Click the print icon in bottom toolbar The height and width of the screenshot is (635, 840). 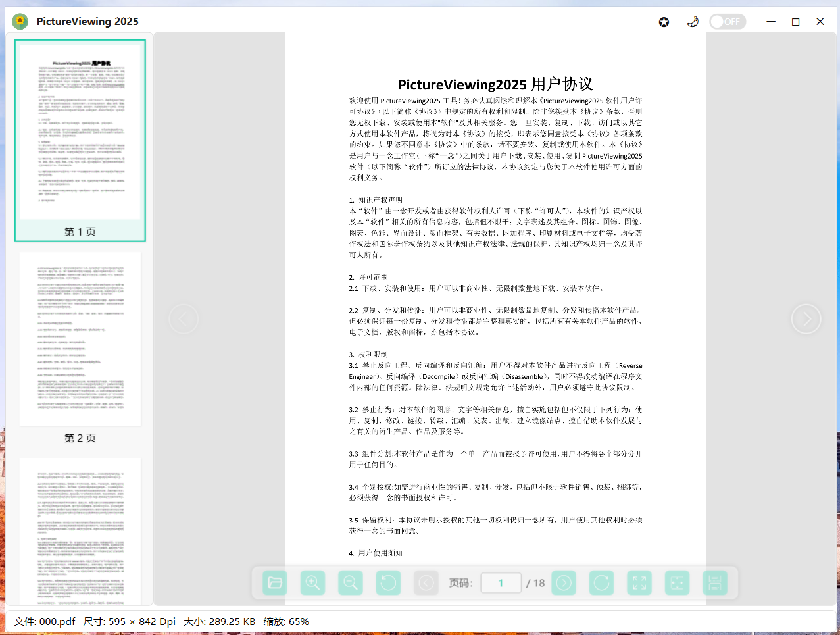point(715,582)
